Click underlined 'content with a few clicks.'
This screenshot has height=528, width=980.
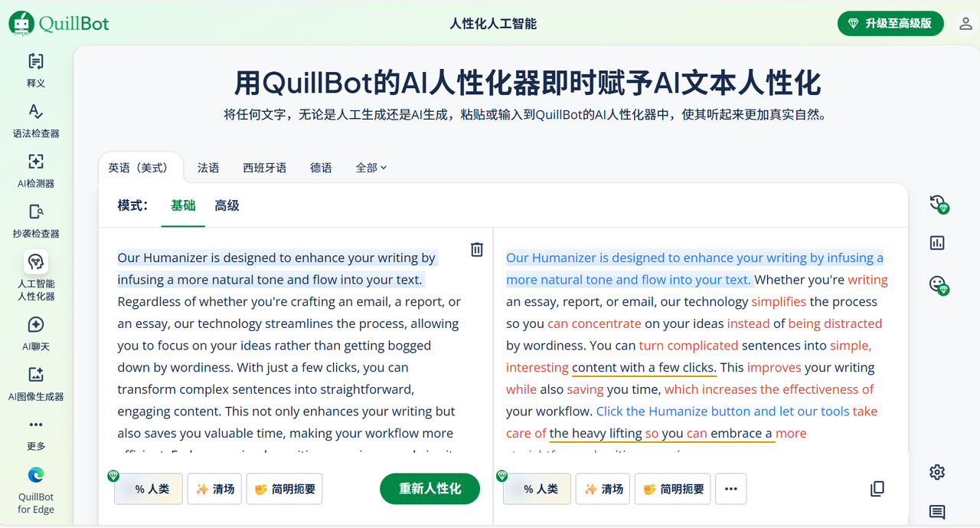tap(644, 367)
